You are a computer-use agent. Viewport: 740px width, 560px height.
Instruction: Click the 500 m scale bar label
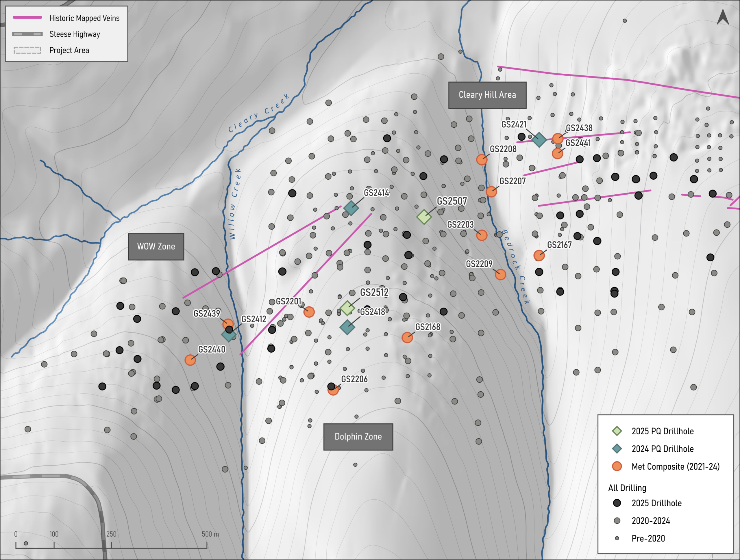click(210, 534)
